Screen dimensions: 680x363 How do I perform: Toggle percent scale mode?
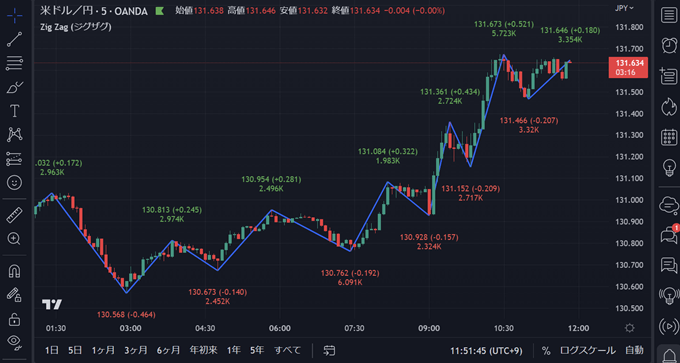point(546,350)
